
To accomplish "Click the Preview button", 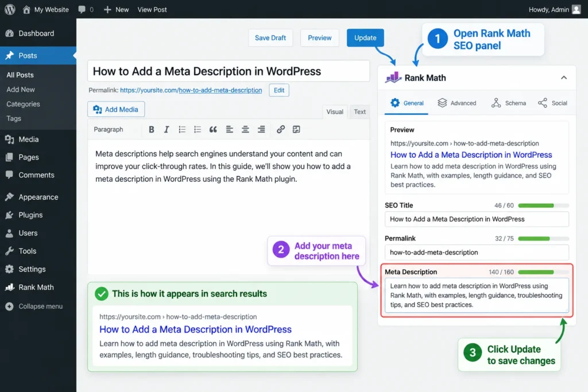I will click(x=319, y=38).
